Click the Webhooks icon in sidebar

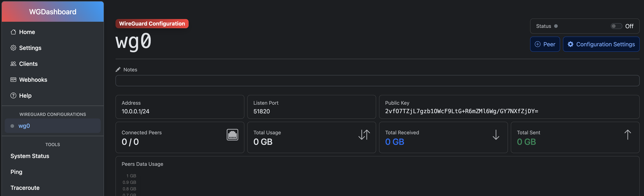14,80
